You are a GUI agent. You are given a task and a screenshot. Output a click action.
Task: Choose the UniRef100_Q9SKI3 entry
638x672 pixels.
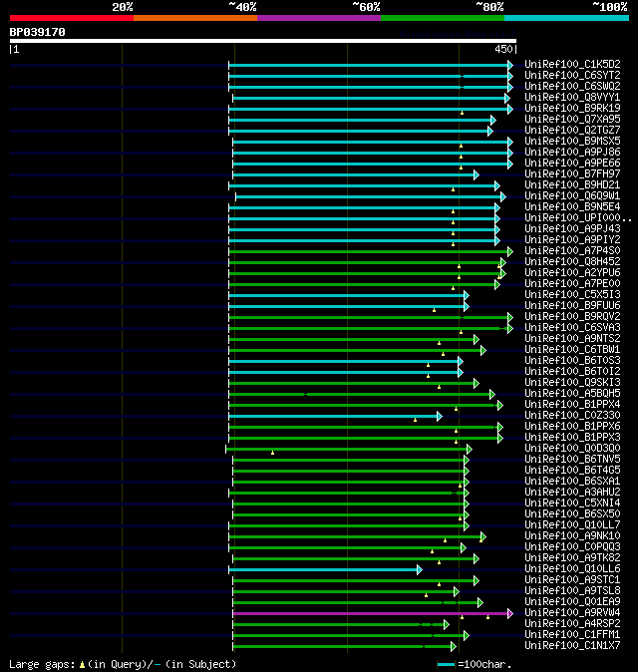pos(572,382)
